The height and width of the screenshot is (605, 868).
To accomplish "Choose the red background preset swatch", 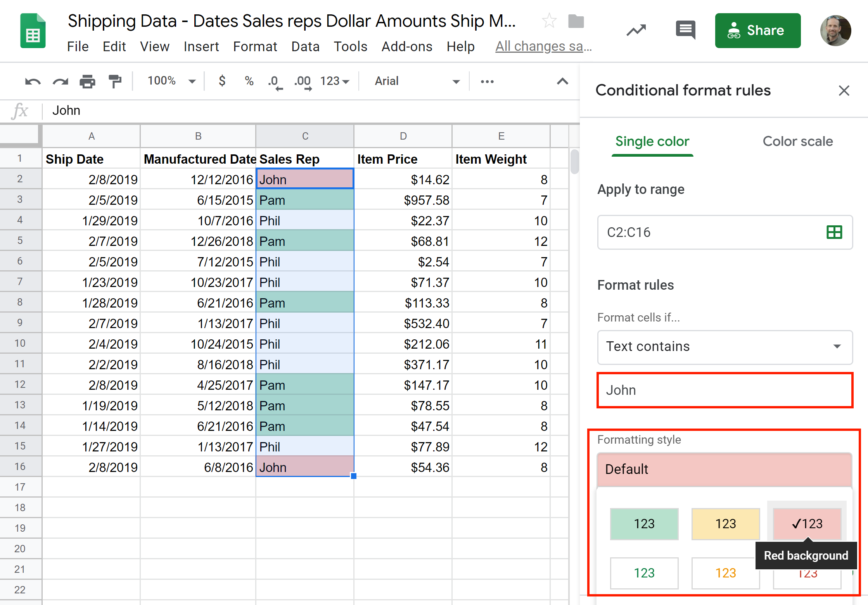I will pos(807,524).
